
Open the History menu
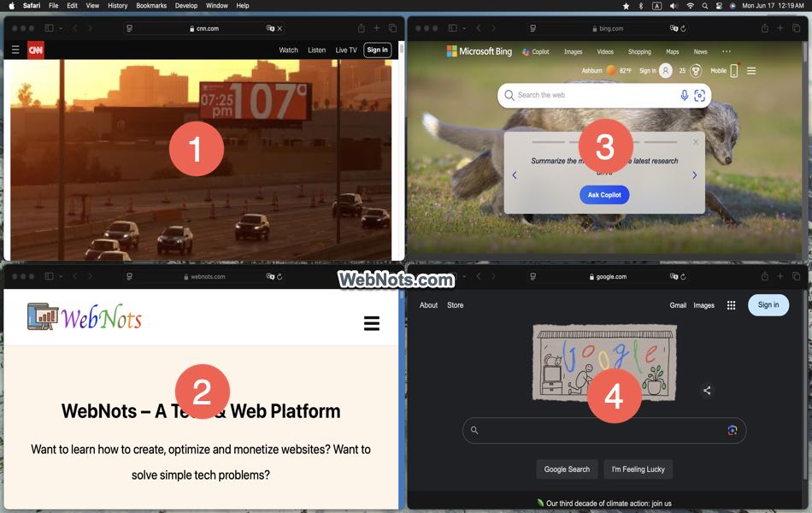118,6
